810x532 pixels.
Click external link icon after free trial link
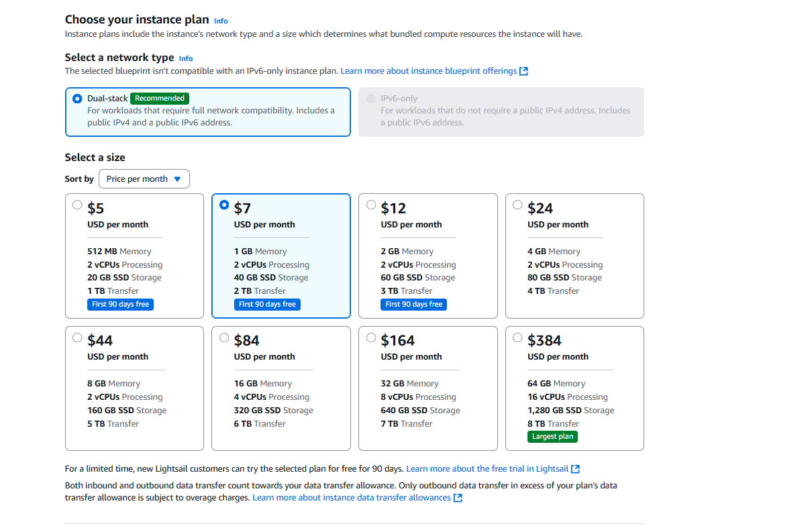tap(575, 469)
